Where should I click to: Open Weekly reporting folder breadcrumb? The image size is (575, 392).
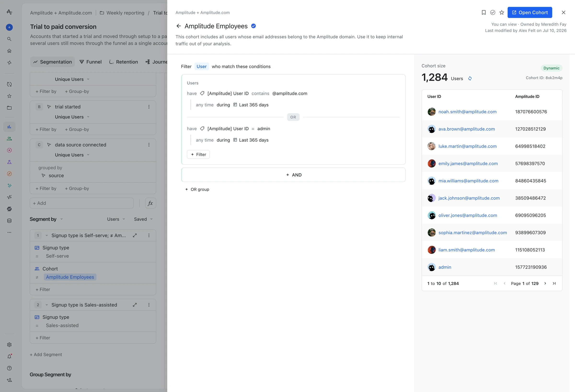click(x=122, y=13)
